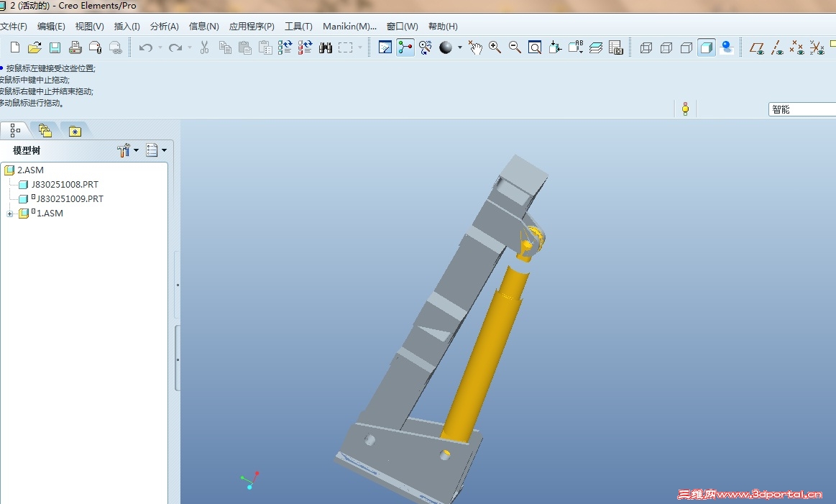Open the 文件(F) menu
Screen dimensions: 836x504
[14, 26]
